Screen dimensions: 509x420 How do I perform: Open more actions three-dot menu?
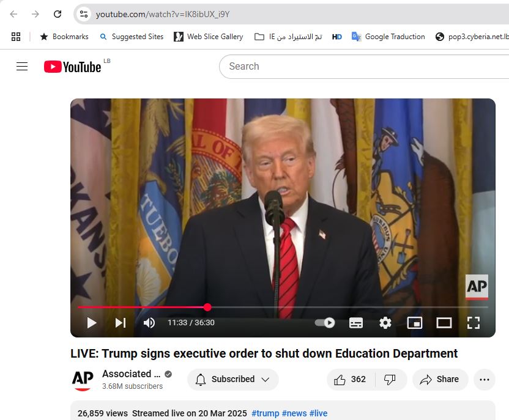pos(485,380)
